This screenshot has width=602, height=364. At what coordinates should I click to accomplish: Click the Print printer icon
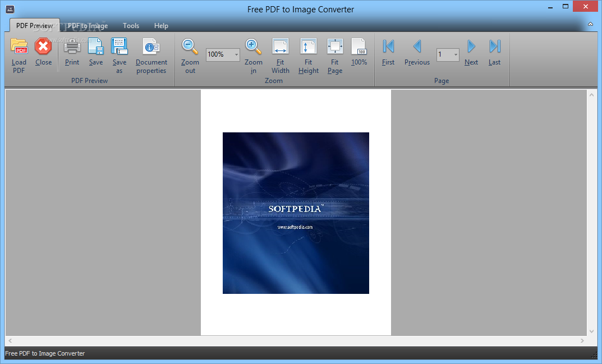(72, 47)
